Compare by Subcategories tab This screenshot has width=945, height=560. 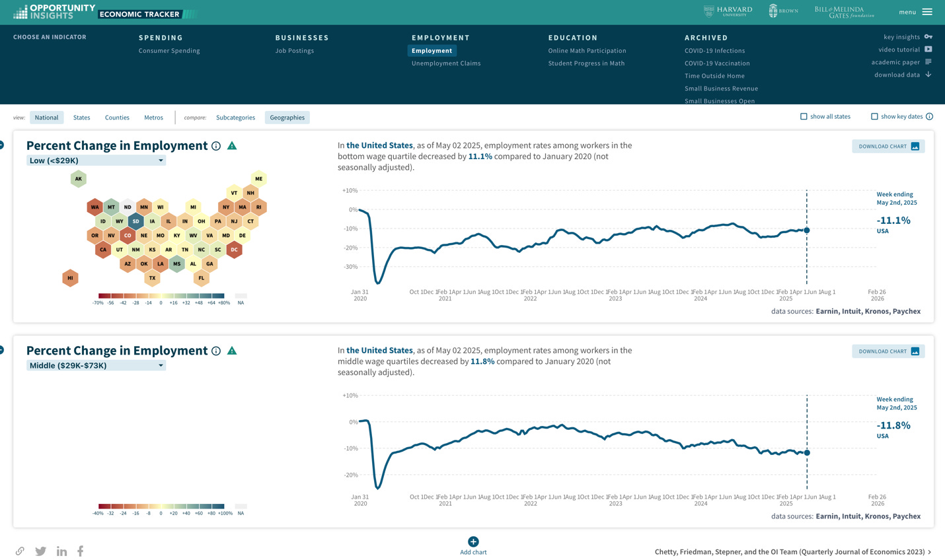click(235, 118)
